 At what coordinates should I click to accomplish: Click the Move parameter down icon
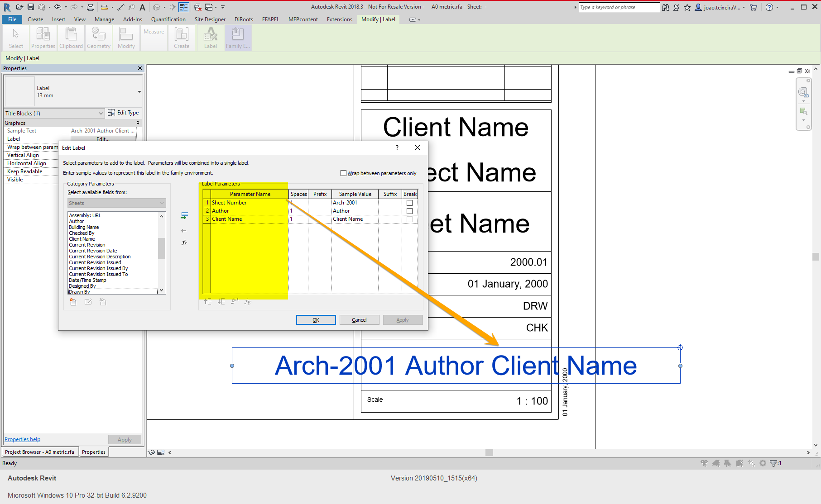click(x=221, y=301)
